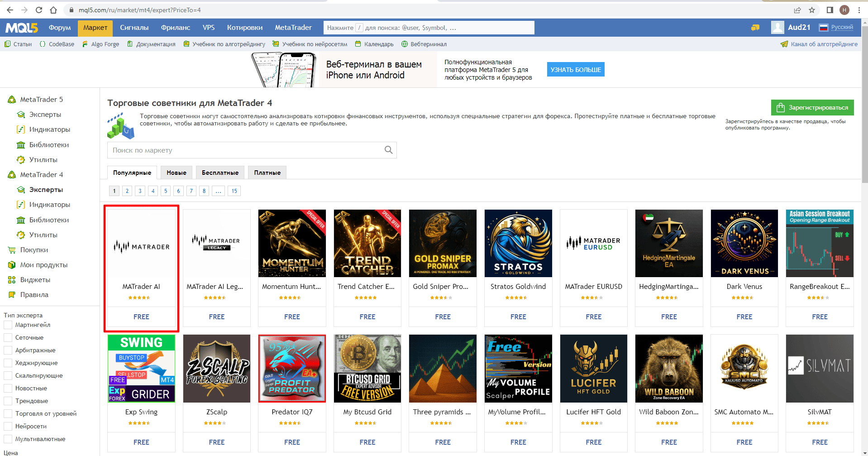The height and width of the screenshot is (456, 868).
Task: Open the Сигналы menu item
Action: click(x=134, y=28)
